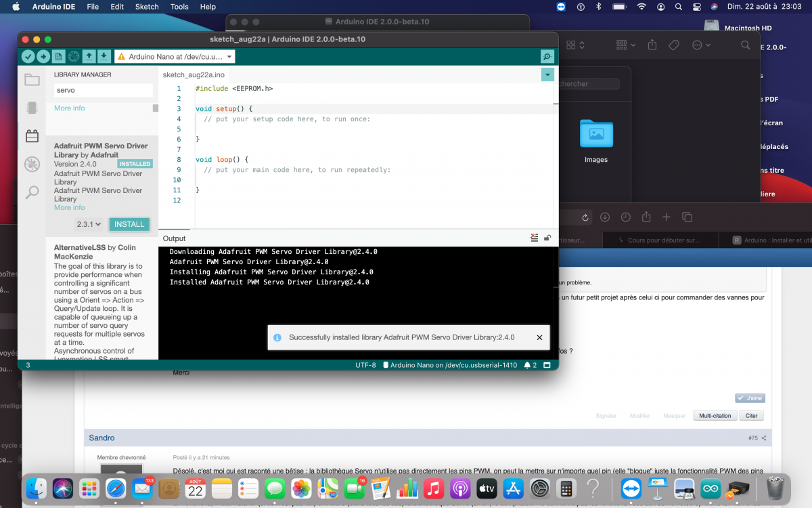Open the Sketch menu

tap(147, 7)
